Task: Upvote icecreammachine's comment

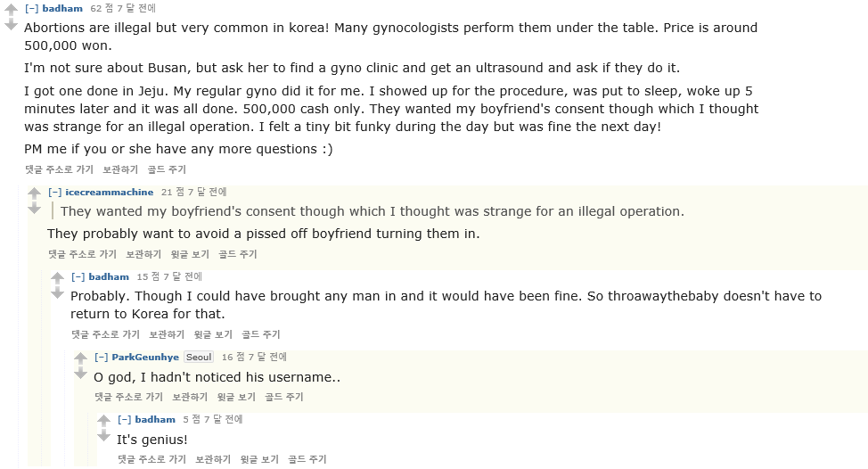Action: tap(34, 193)
